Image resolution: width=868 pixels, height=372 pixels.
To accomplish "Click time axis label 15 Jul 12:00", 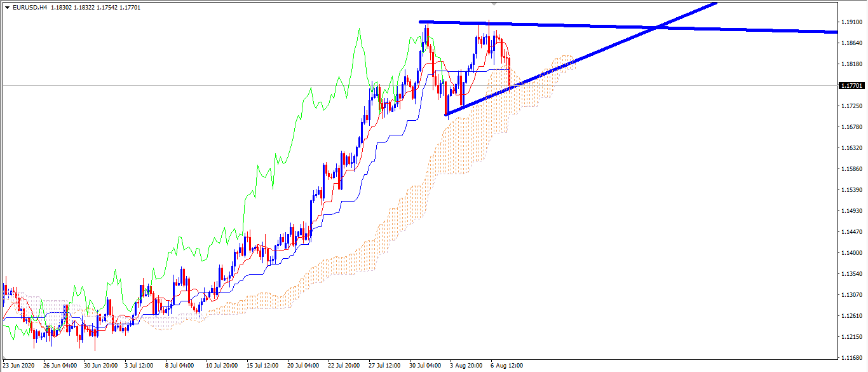I will point(262,366).
